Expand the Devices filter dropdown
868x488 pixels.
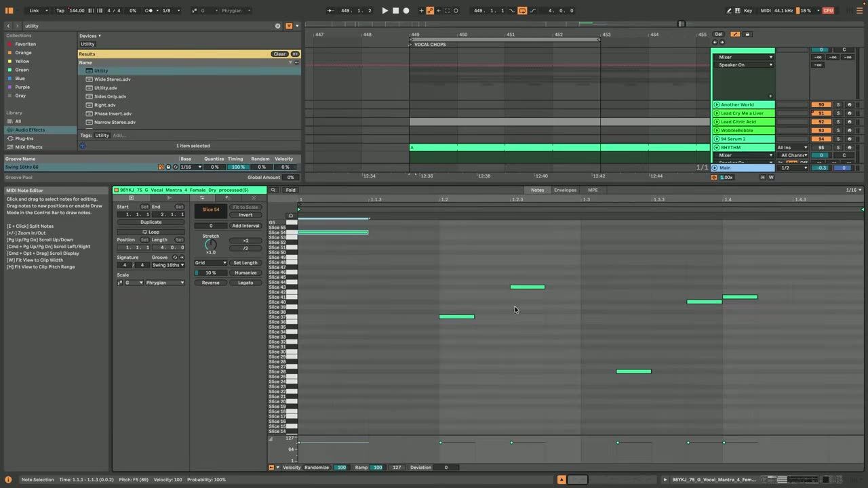pyautogui.click(x=90, y=36)
